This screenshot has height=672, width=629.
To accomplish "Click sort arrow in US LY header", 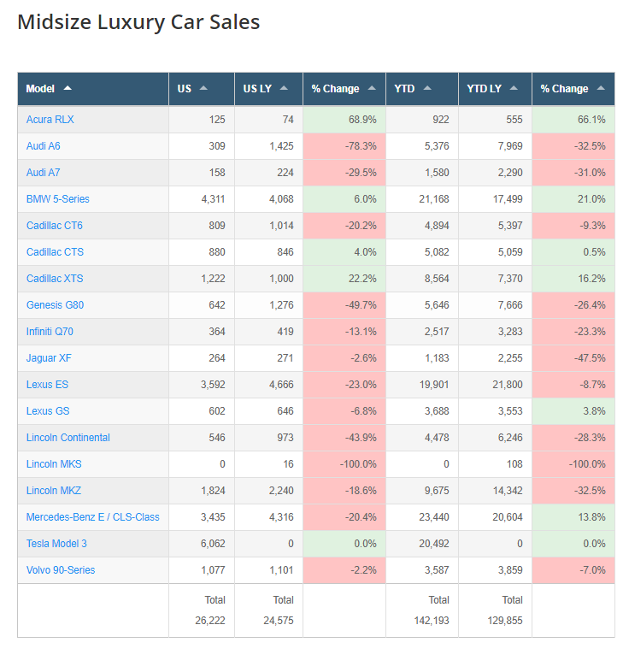I will [x=284, y=88].
